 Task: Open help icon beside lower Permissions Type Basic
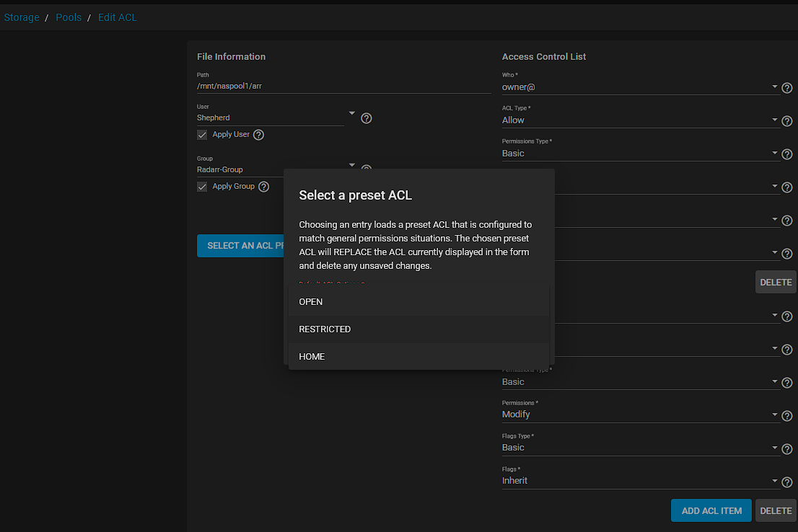[786, 383]
